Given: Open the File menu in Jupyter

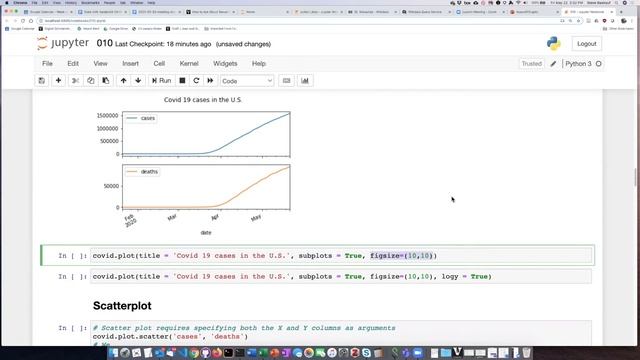Looking at the screenshot, I should click(47, 64).
